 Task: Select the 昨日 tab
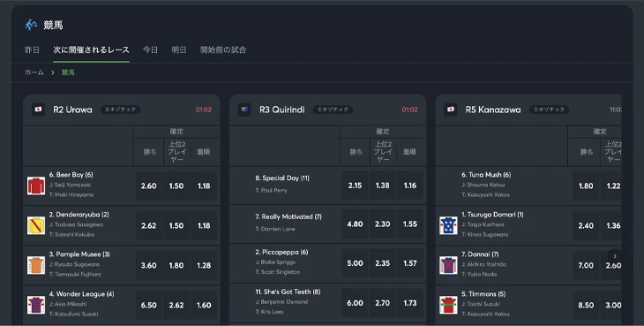[x=32, y=49]
